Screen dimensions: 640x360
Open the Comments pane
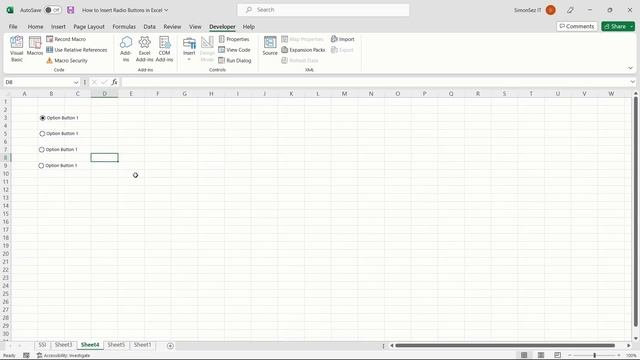[577, 26]
